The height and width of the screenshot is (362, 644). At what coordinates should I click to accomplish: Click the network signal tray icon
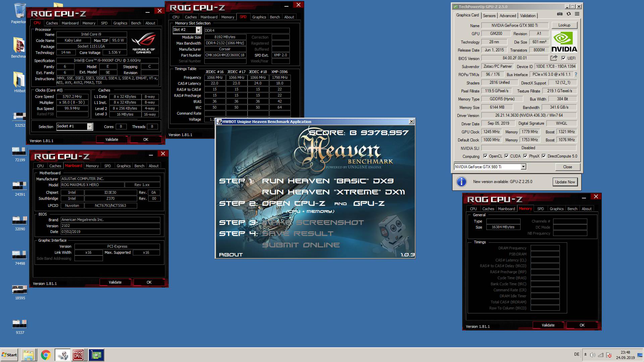click(x=601, y=355)
